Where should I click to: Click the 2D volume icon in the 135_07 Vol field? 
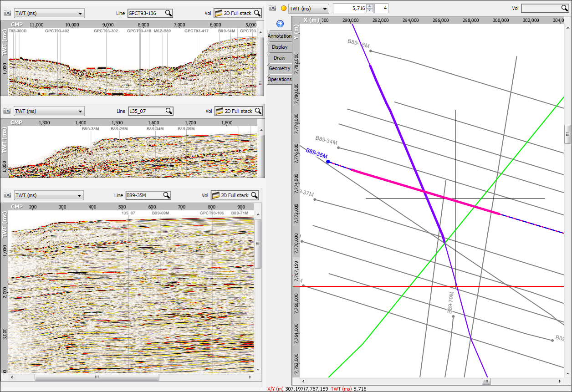click(x=219, y=111)
